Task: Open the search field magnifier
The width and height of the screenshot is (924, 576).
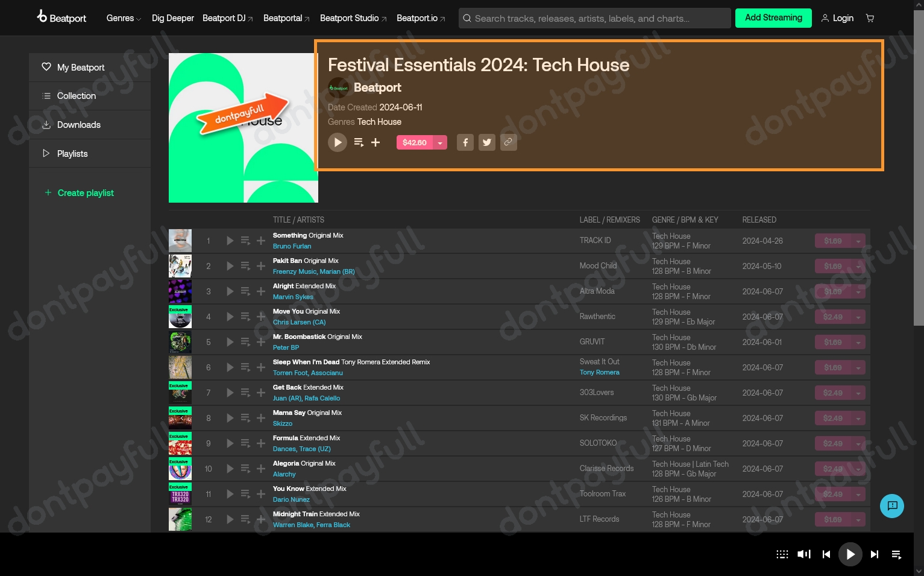Action: pyautogui.click(x=467, y=18)
